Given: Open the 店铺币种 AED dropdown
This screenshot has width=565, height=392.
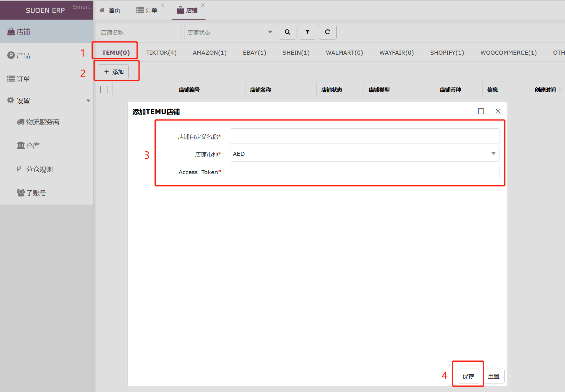Looking at the screenshot, I should click(364, 154).
